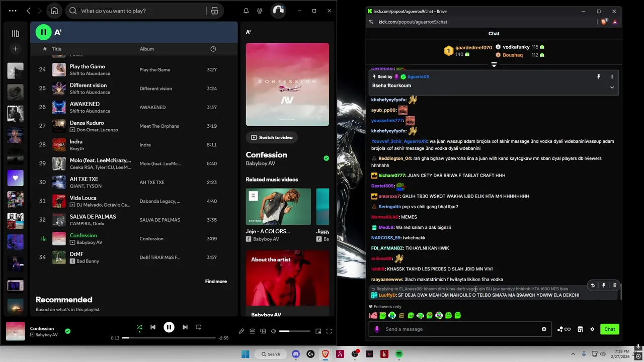The width and height of the screenshot is (644, 362).
Task: Open Kick chat identity microphone badge
Action: point(377,329)
